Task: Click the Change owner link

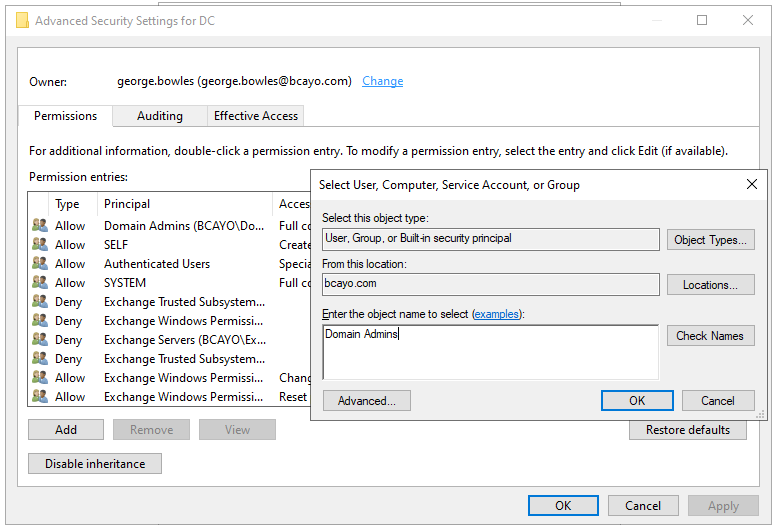Action: 382,81
